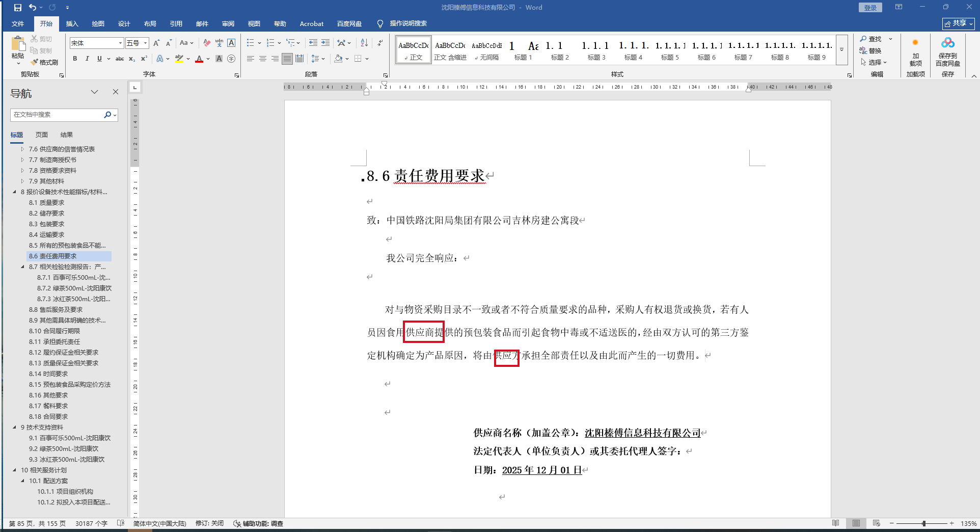This screenshot has width=980, height=532.
Task: Click the Undo arrow icon
Action: pyautogui.click(x=33, y=8)
